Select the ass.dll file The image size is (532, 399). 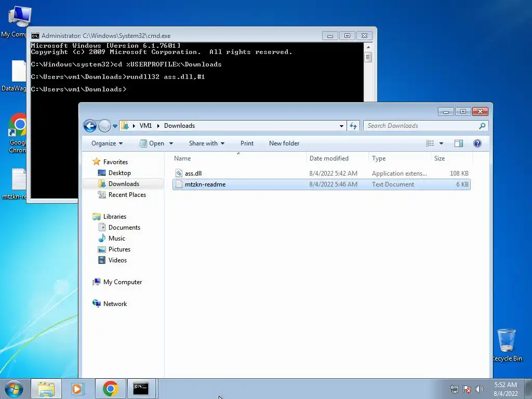coord(321,174)
